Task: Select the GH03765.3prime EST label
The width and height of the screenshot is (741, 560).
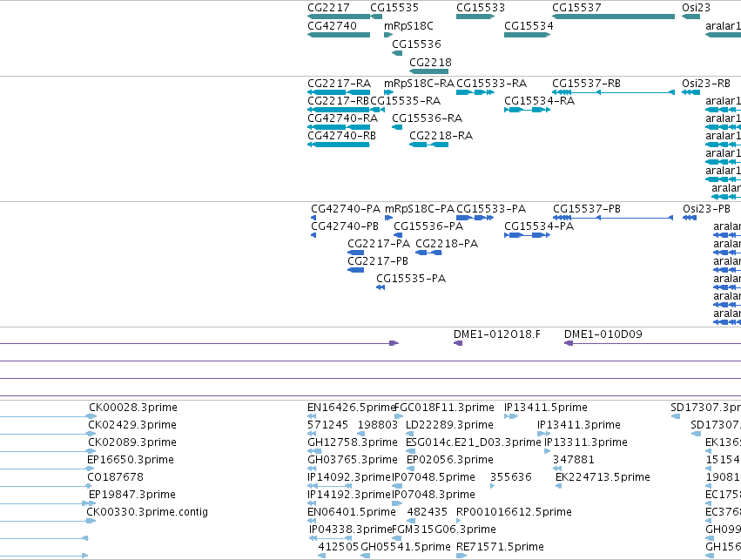Action: [353, 461]
